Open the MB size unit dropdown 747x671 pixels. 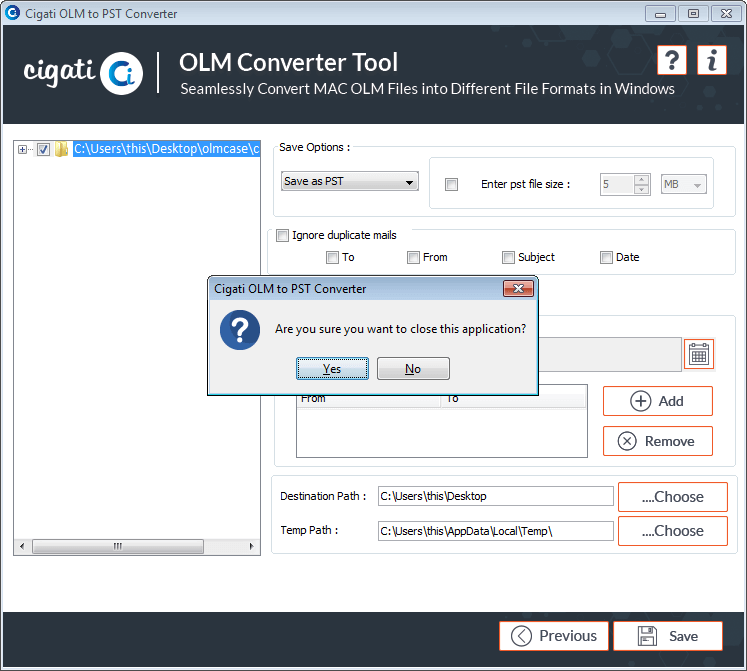pos(684,184)
